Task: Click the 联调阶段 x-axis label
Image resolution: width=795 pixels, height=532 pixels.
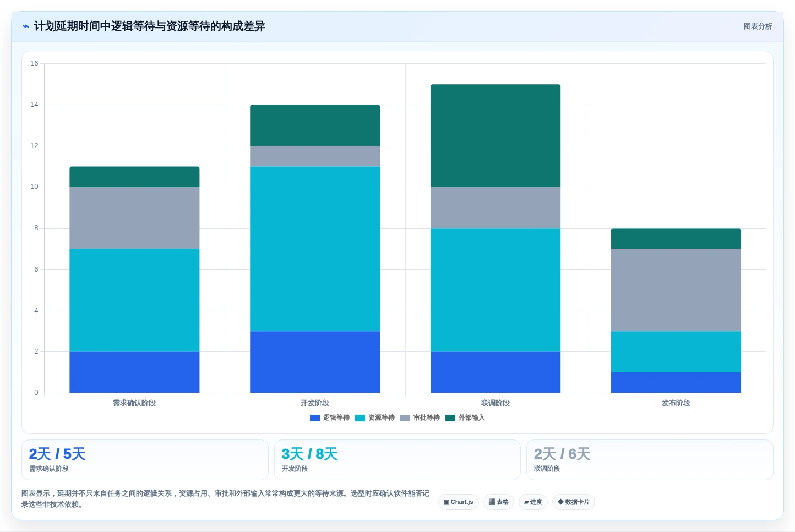Action: coord(495,403)
